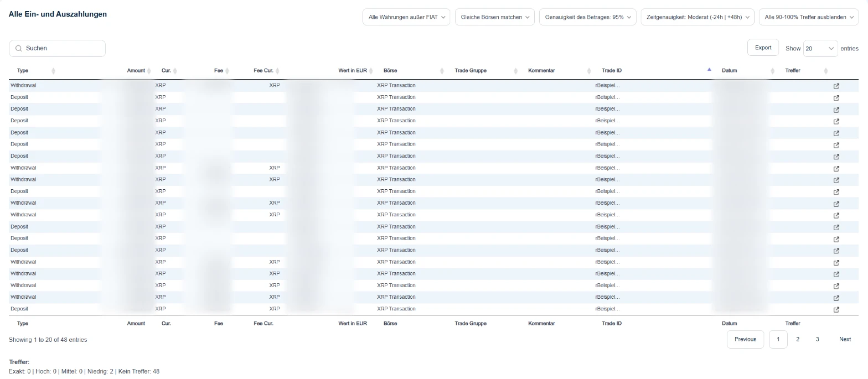This screenshot has height=379, width=868.
Task: Sort by Börse column header arrows
Action: click(x=442, y=71)
